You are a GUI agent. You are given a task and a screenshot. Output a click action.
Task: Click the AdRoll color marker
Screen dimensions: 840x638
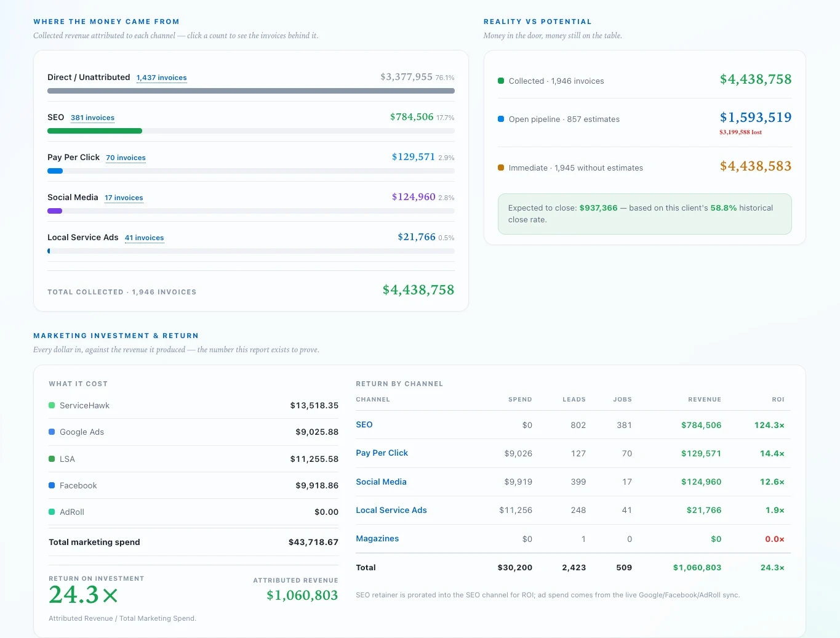(x=52, y=512)
